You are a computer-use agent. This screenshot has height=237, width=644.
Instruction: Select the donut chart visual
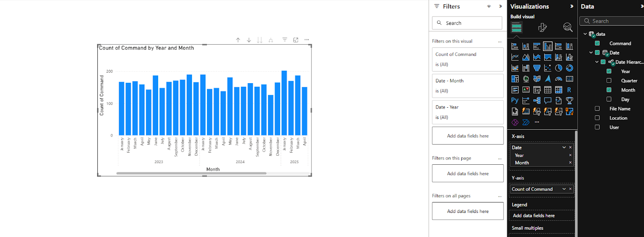[569, 68]
